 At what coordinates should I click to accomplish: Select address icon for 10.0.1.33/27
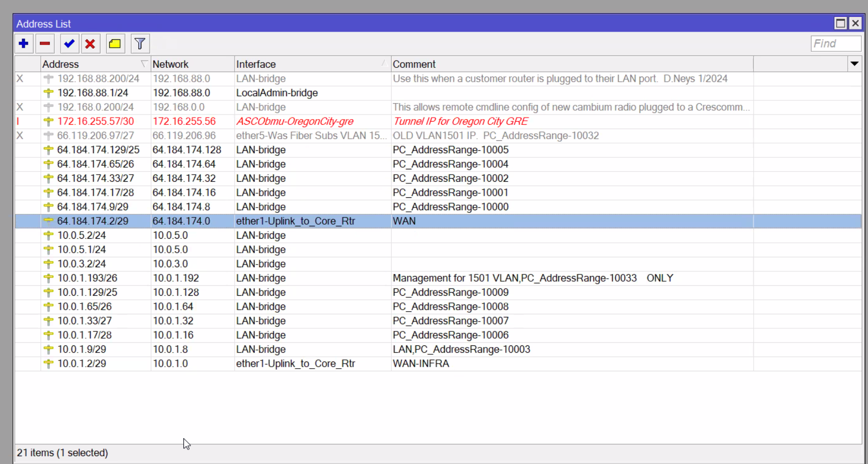point(49,321)
